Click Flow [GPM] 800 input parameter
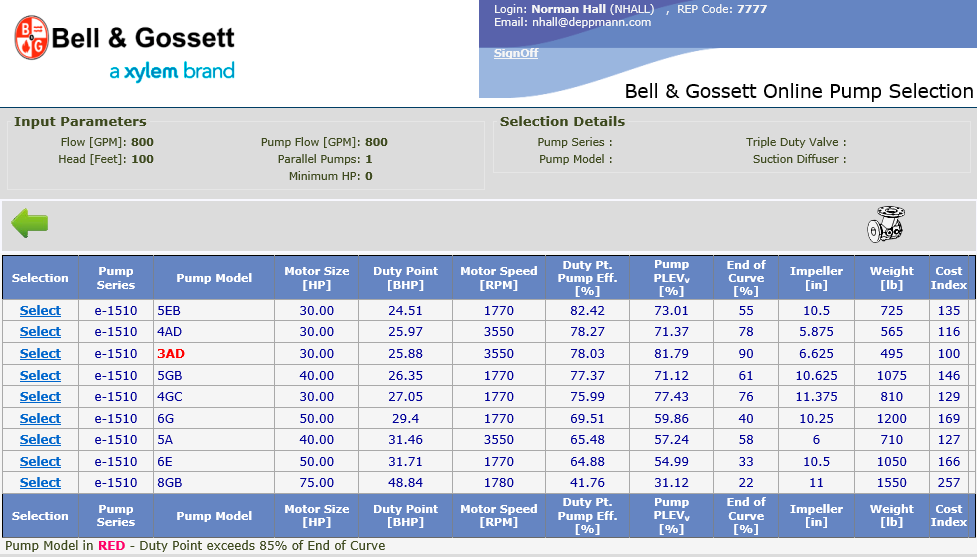 (x=107, y=142)
